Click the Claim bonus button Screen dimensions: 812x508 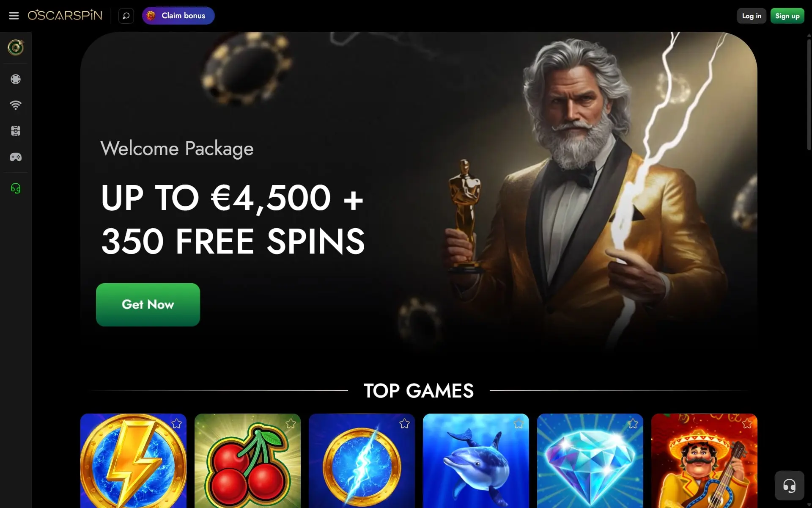coord(178,16)
